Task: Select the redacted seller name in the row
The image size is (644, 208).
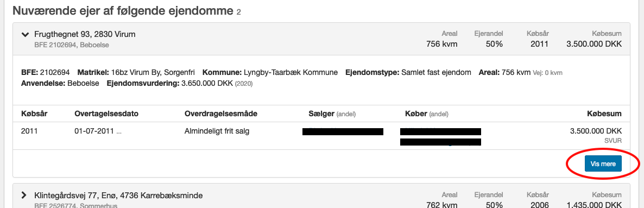Action: (x=343, y=131)
